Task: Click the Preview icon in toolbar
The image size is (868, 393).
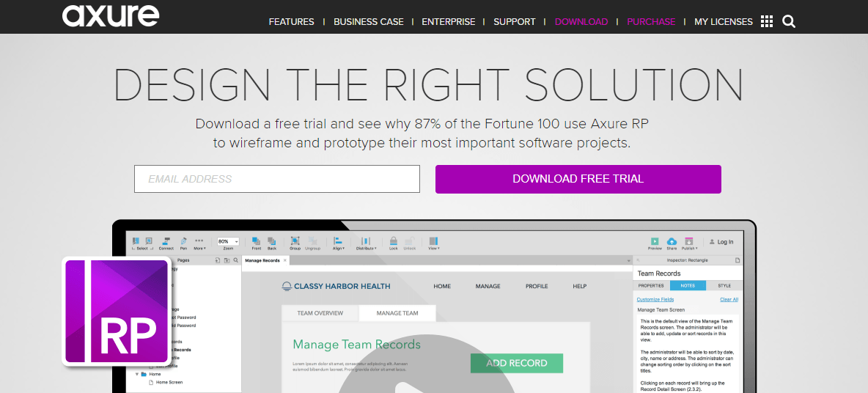Action: (x=654, y=241)
